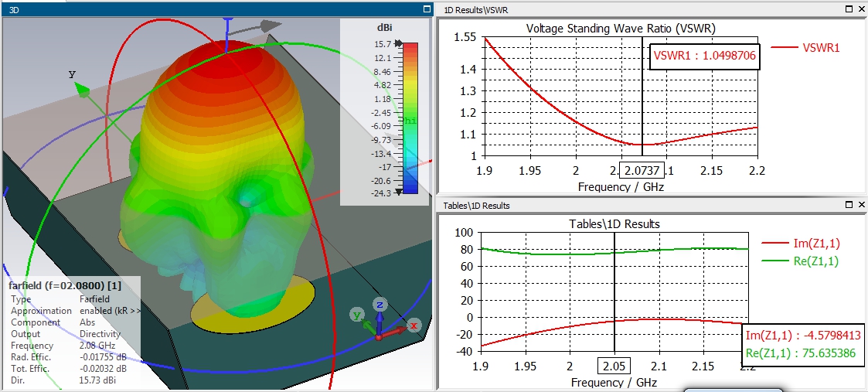Click the 3D window title bar
Screen dimensions: 868x392
(x=216, y=9)
